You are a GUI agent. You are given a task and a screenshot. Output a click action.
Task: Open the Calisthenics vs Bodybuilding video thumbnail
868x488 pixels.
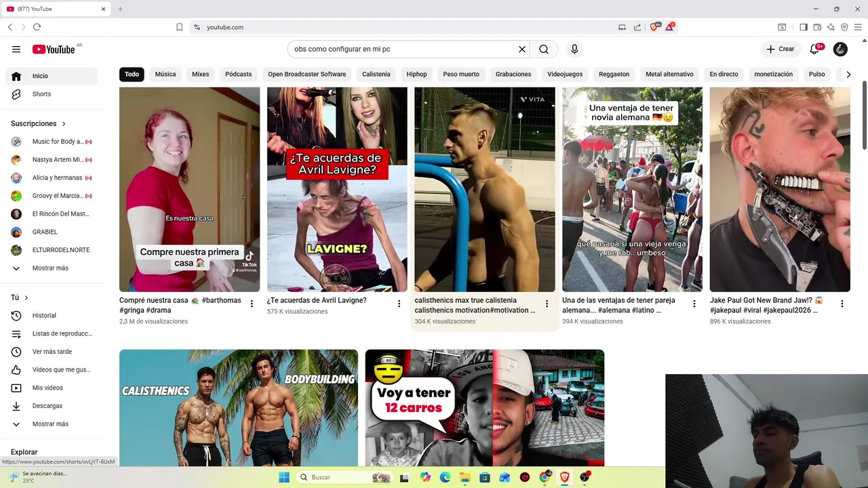point(239,408)
